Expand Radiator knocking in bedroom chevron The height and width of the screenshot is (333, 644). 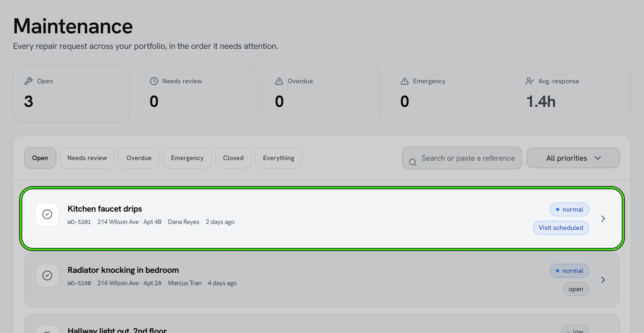pos(603,280)
